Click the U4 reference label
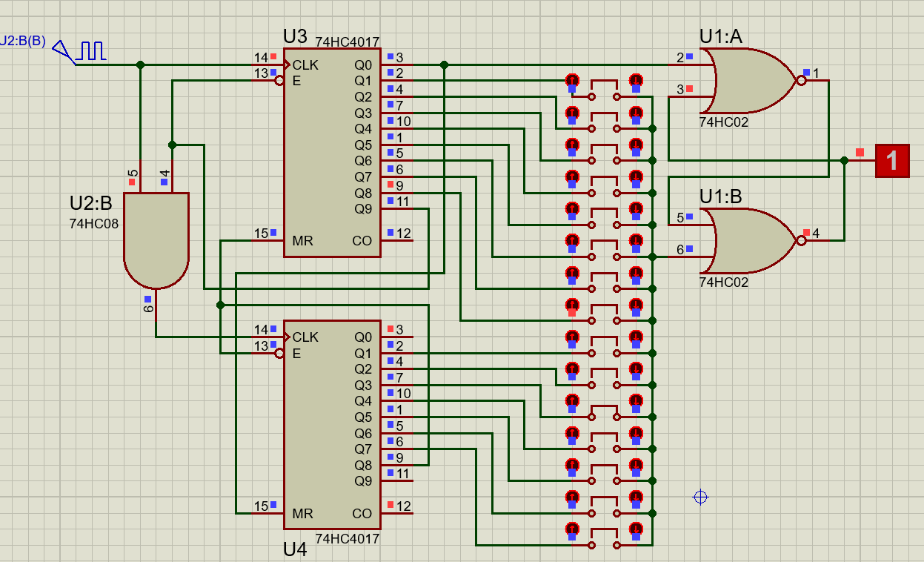924x562 pixels. click(295, 549)
